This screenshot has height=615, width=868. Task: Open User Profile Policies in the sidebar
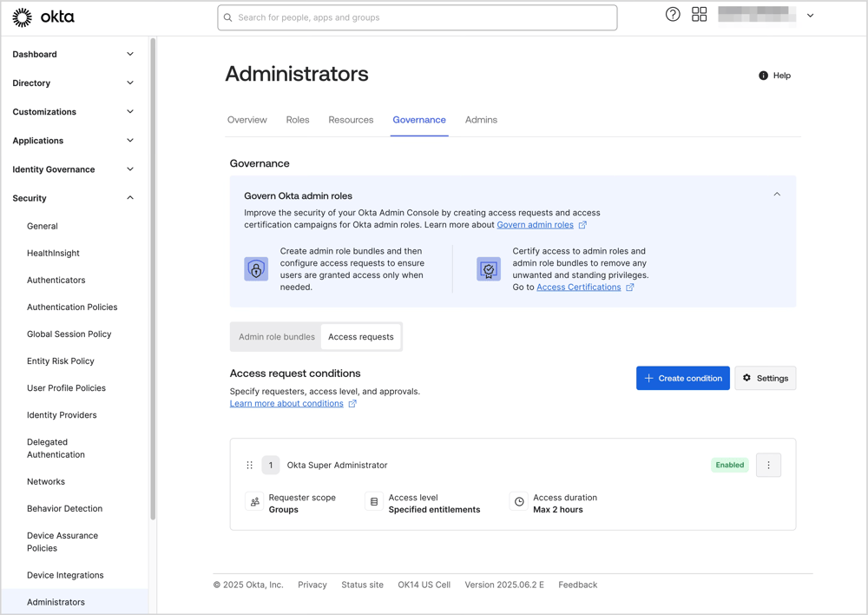point(67,388)
